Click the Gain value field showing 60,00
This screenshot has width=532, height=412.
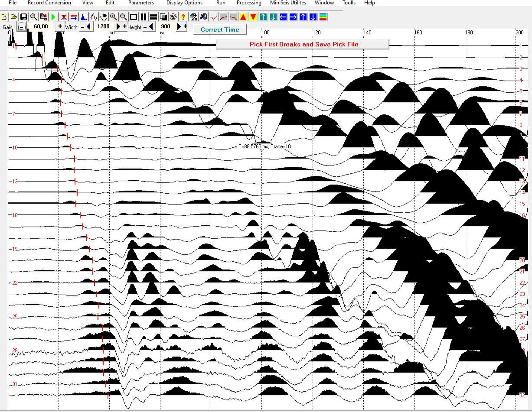tap(41, 26)
